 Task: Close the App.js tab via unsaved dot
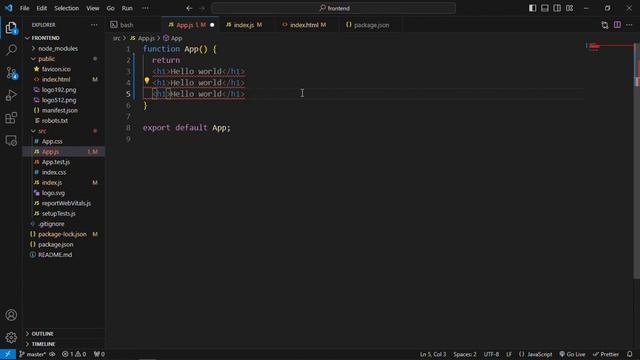(212, 25)
